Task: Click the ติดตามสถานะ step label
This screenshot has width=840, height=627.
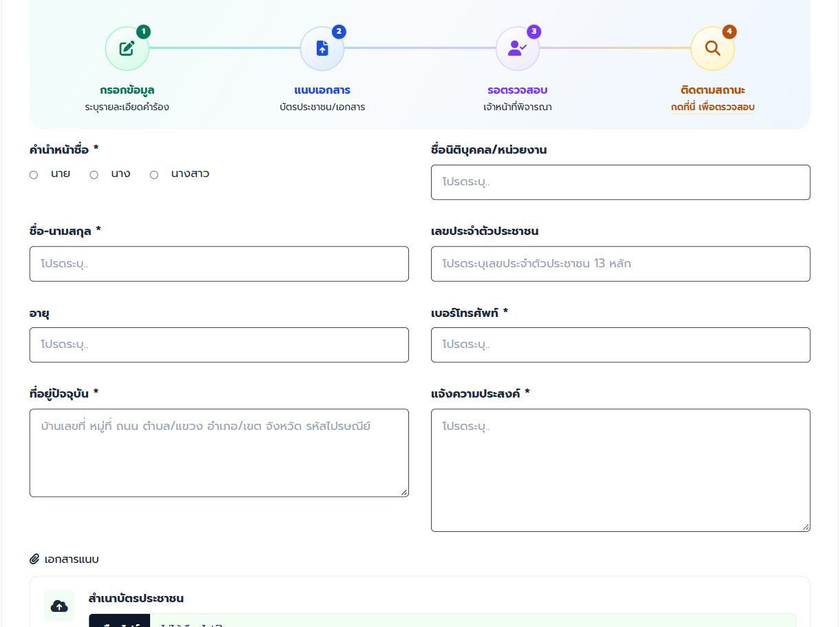Action: tap(713, 90)
